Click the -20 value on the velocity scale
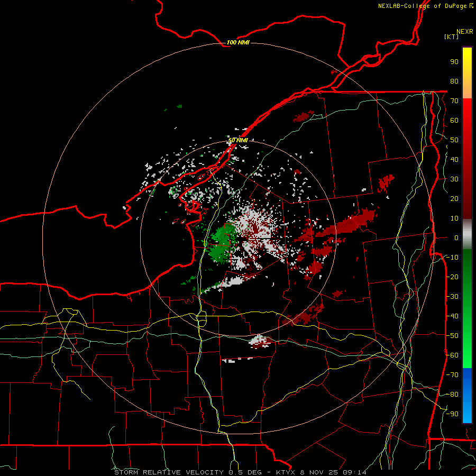The height and width of the screenshot is (476, 476). 452,277
